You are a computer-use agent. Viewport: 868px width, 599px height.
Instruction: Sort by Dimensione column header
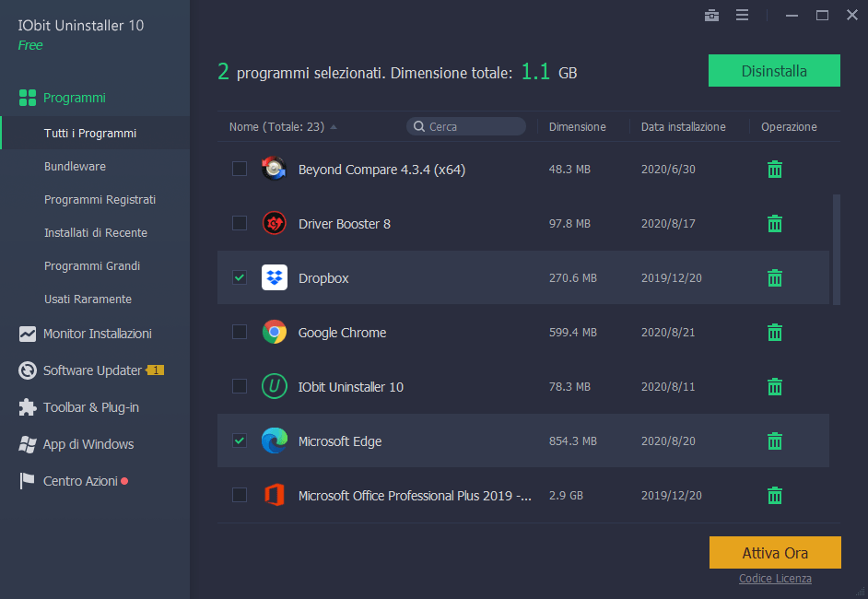point(578,127)
